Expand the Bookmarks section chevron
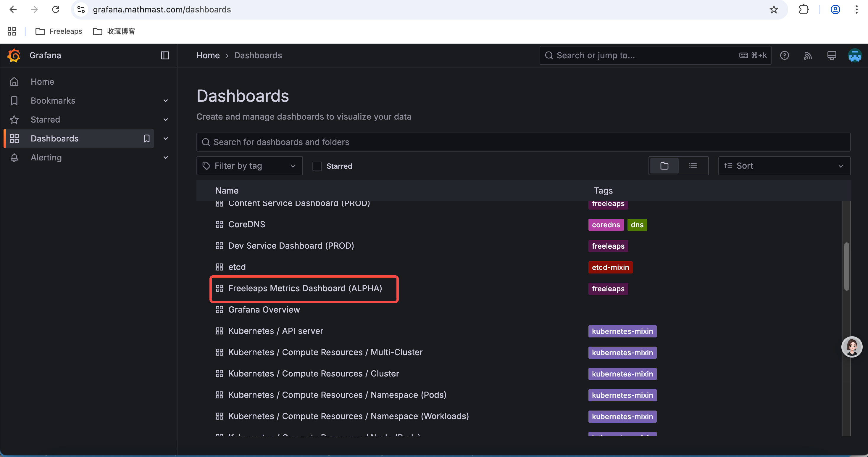868x457 pixels. [165, 101]
